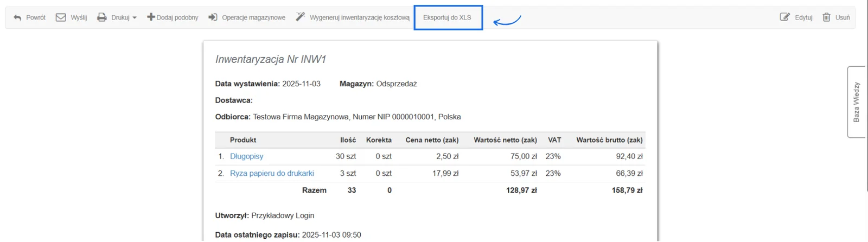Click the 128,97 zł total net value
The width and height of the screenshot is (868, 242).
pos(521,190)
